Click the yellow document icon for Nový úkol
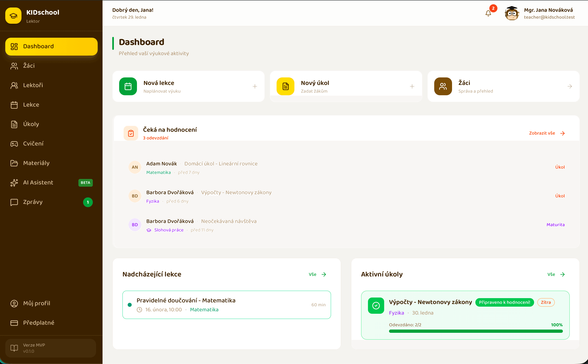This screenshot has width=588, height=364. coord(285,86)
